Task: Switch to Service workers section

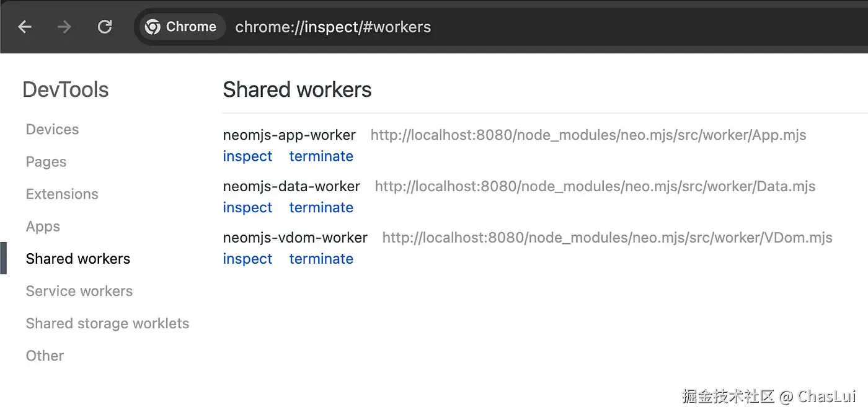Action: pos(79,291)
